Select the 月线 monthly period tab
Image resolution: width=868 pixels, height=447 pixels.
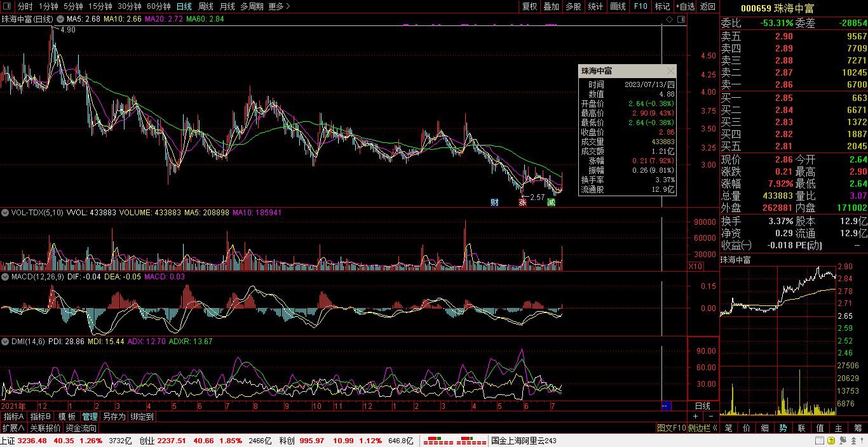point(227,6)
